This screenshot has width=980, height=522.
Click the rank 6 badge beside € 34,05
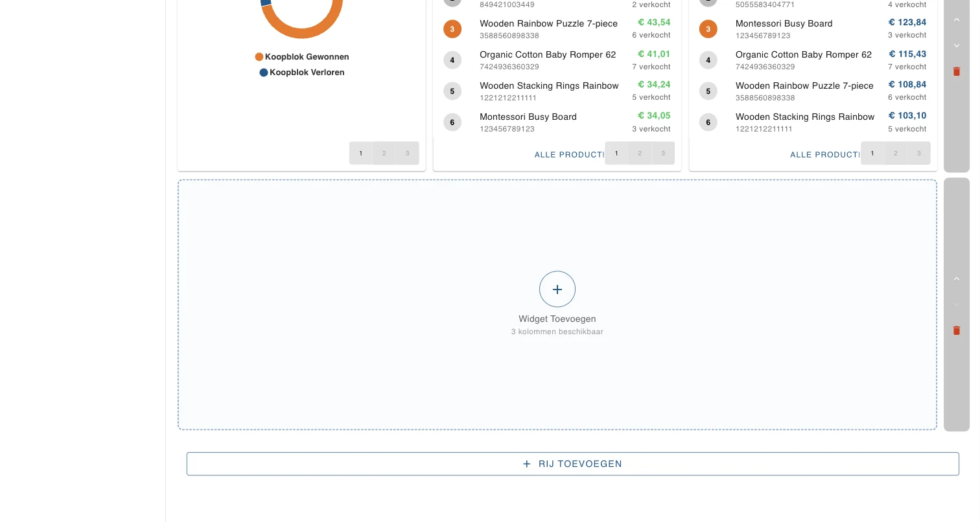(452, 122)
